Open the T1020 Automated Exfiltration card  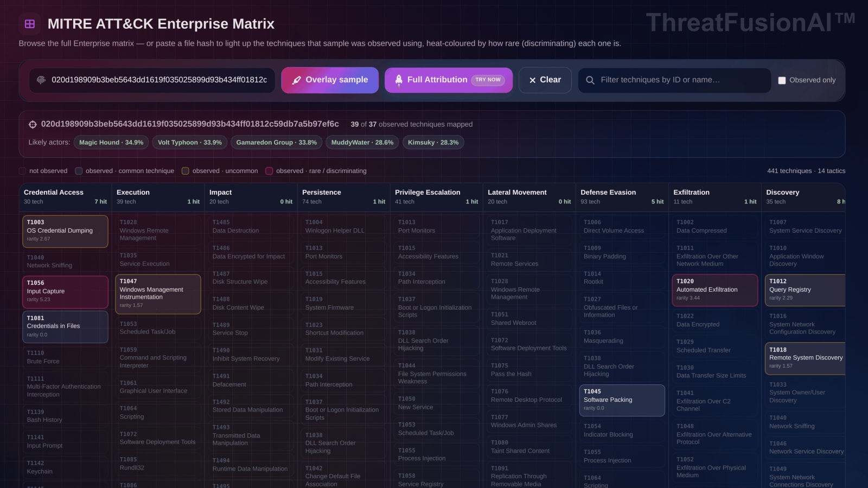tap(714, 290)
